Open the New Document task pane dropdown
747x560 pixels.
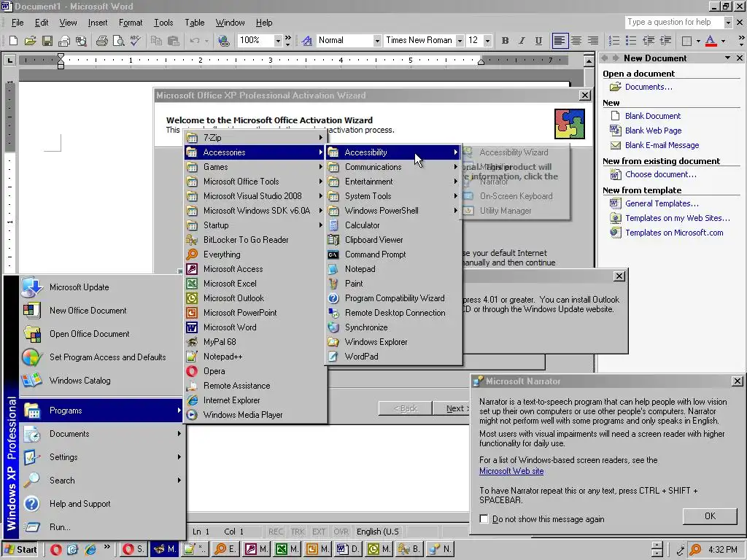click(727, 58)
